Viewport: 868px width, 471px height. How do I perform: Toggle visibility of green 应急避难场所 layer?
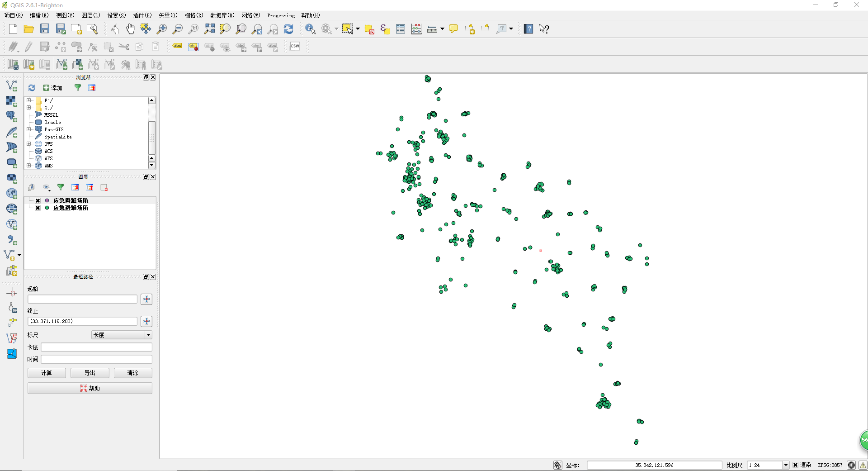tap(38, 208)
